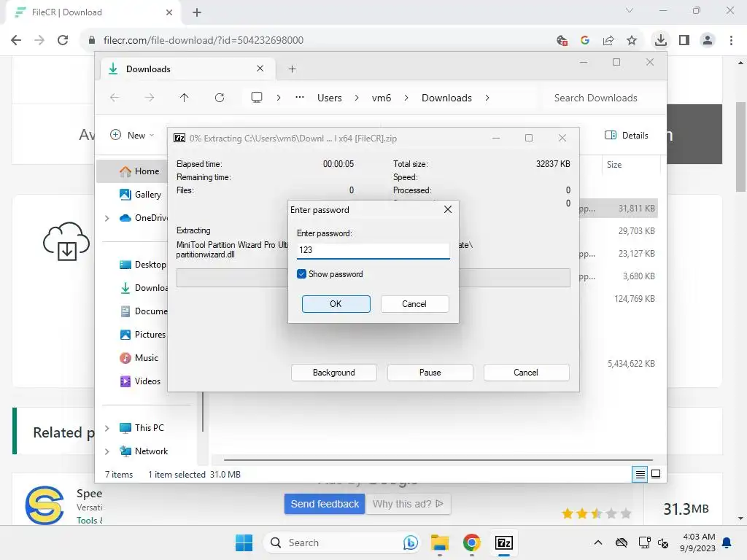Click the Why this ad? link

tap(408, 504)
